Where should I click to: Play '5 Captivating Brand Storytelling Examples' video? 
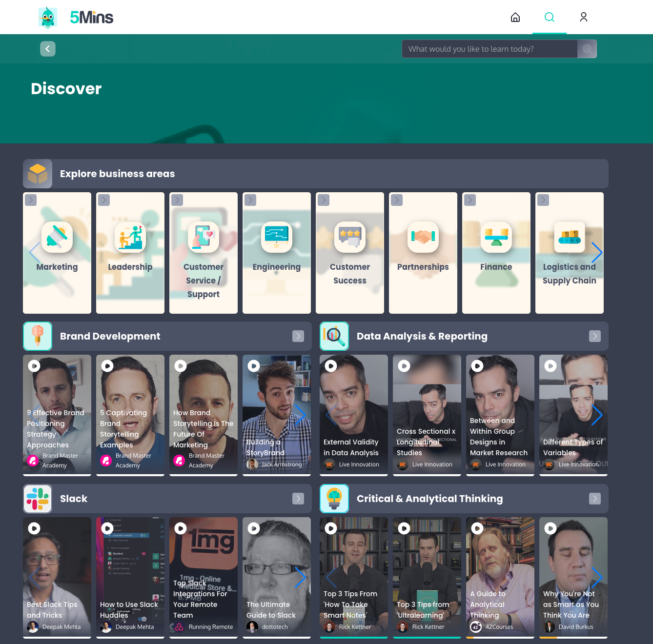[107, 366]
